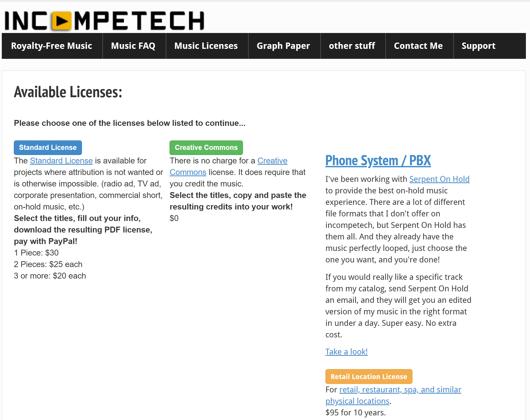Open the Phone System / PBX heading link
This screenshot has height=420, width=530.
(378, 161)
